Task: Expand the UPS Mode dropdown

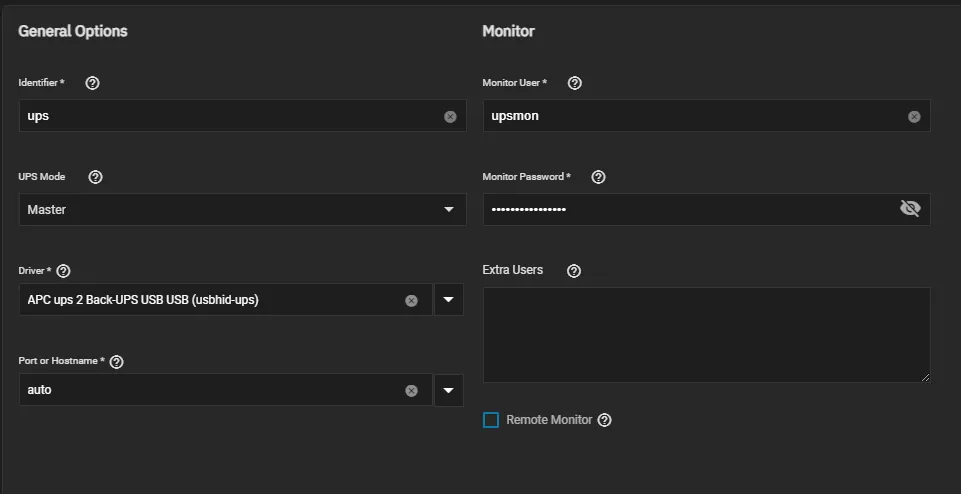Action: pos(448,210)
